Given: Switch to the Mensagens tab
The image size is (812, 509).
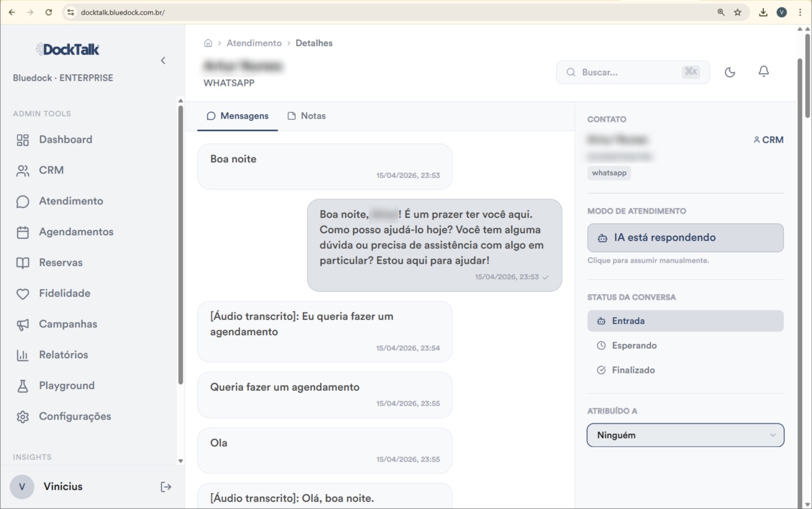Looking at the screenshot, I should coord(238,116).
